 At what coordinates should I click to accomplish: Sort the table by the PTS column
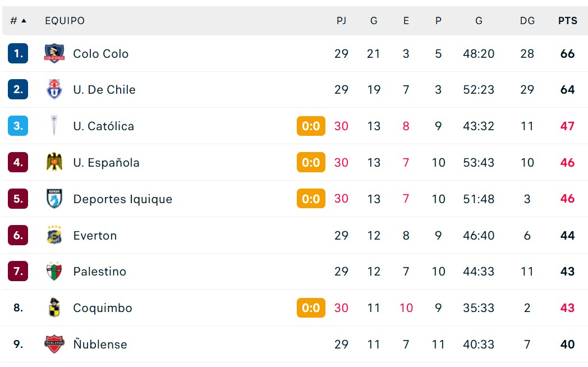click(x=567, y=21)
